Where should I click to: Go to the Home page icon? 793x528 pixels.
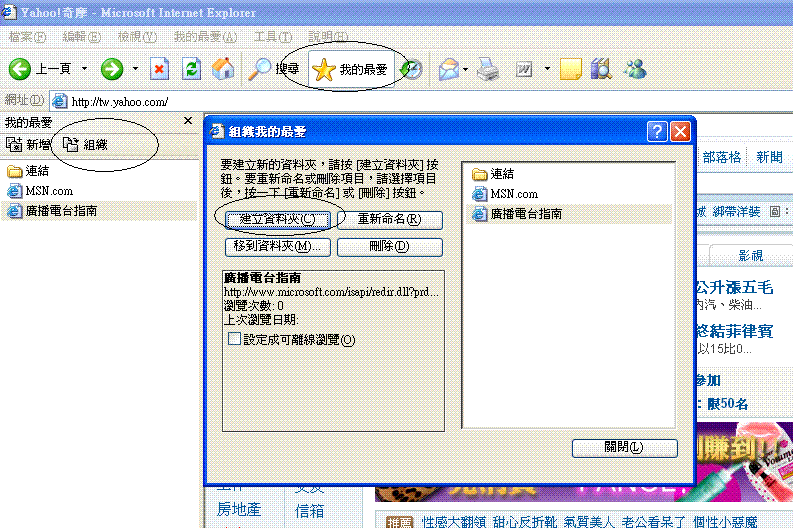[224, 69]
